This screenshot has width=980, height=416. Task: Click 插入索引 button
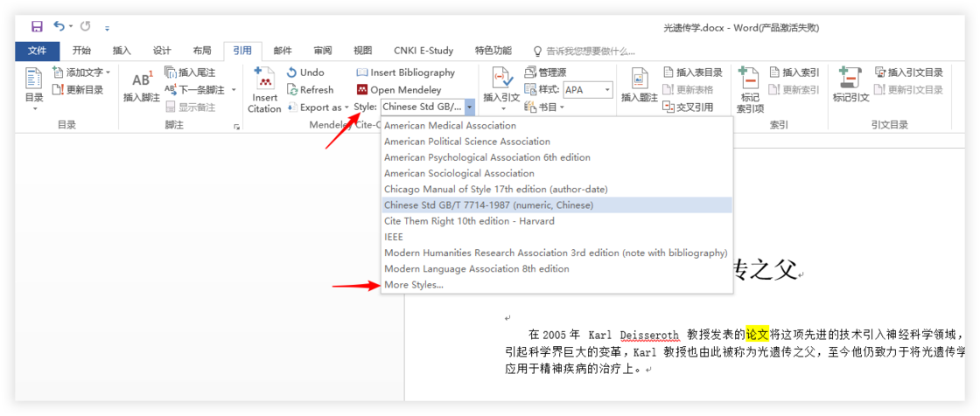794,73
